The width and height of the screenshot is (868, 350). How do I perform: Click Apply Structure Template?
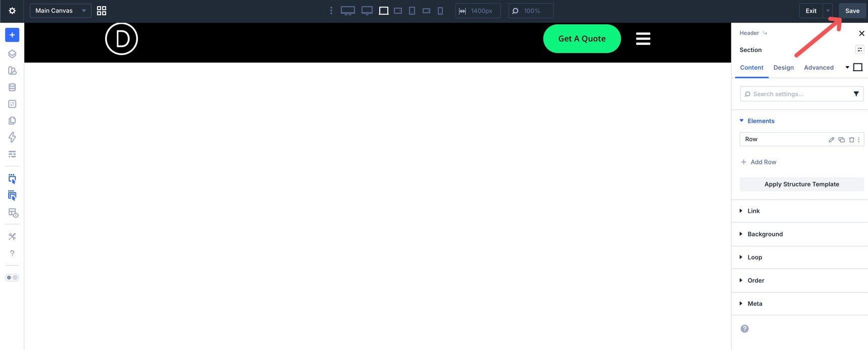coord(802,184)
